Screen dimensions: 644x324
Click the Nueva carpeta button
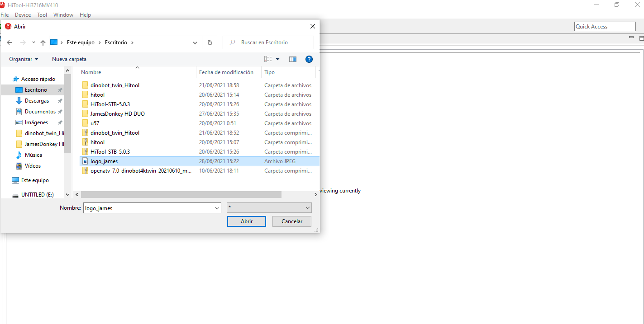69,59
